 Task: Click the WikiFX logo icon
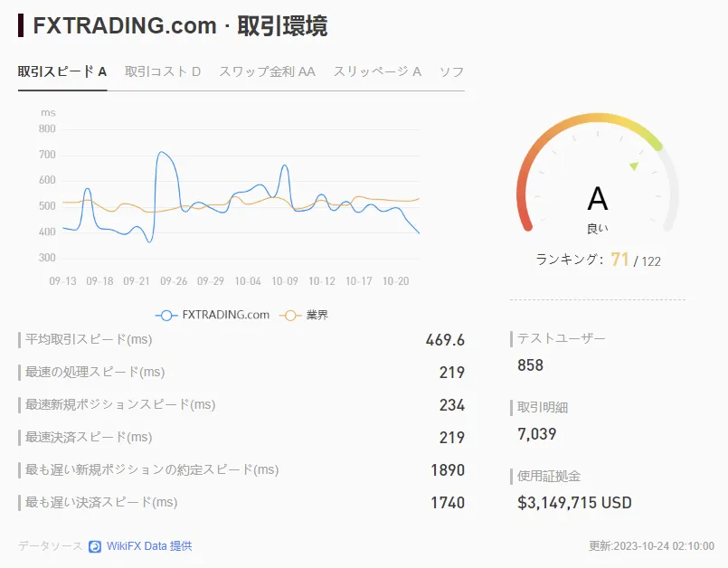(95, 546)
